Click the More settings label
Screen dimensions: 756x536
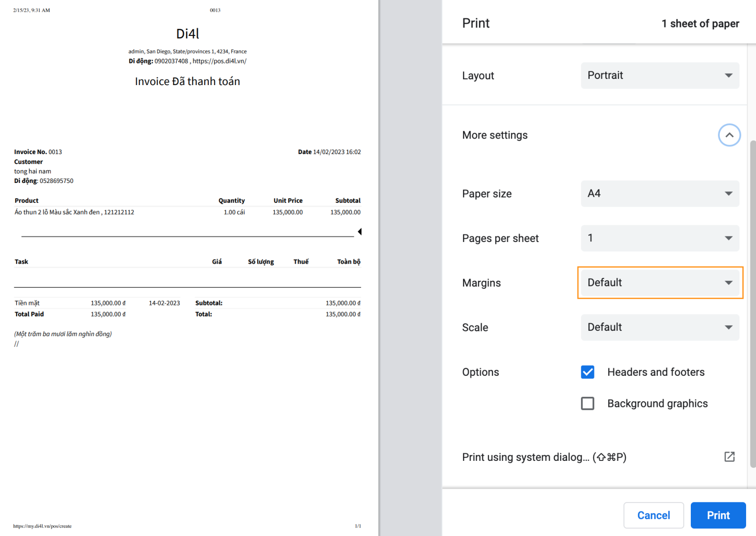click(495, 135)
